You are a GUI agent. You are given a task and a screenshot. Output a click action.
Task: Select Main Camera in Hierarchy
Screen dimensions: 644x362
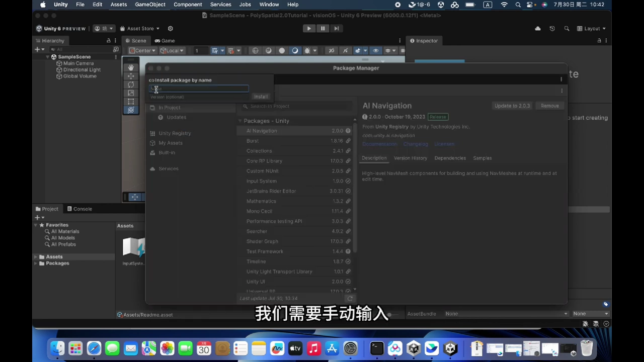[x=78, y=63]
